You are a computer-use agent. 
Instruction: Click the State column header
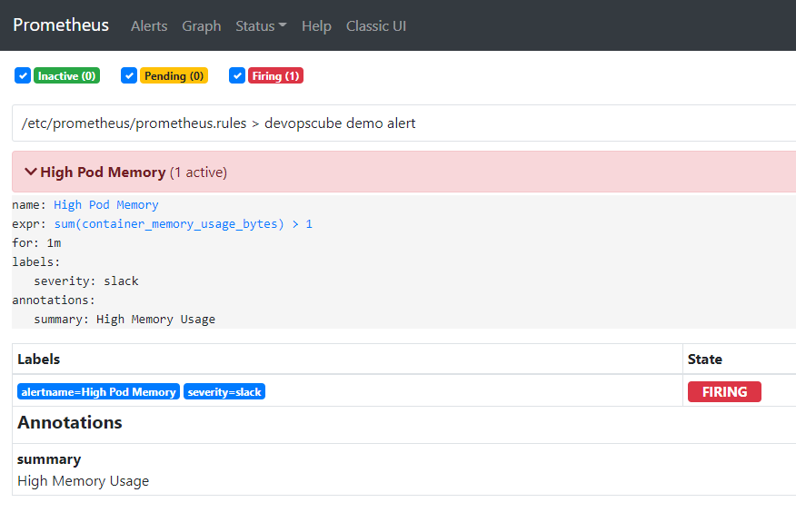coord(704,360)
